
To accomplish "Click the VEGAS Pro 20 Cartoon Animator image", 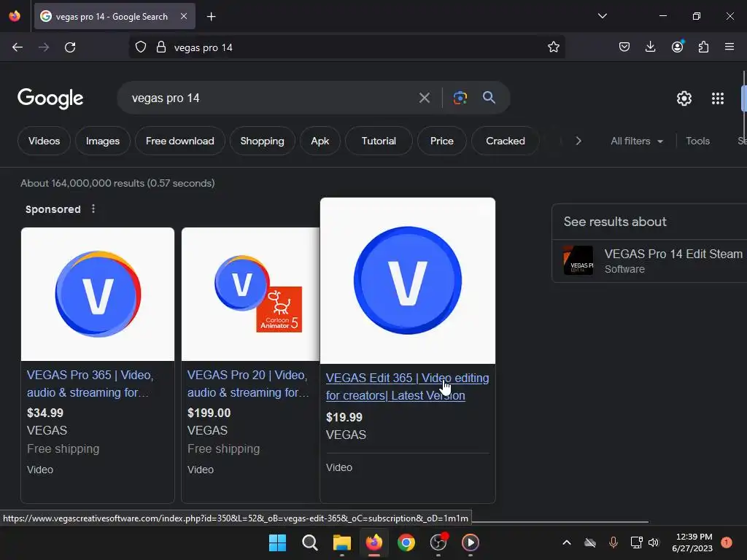I will click(251, 295).
